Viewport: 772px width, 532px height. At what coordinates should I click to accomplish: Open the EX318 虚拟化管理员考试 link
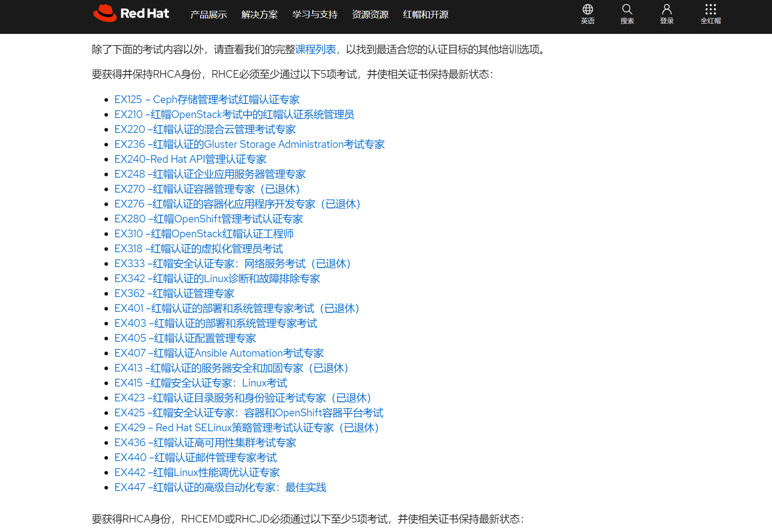[x=198, y=249]
